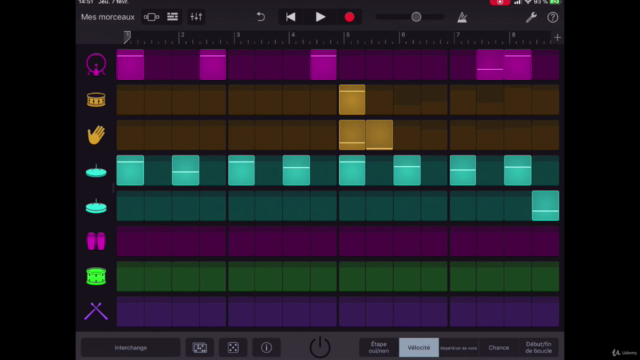Toggle the active kick step in bar 2
The height and width of the screenshot is (360, 640).
pos(213,64)
